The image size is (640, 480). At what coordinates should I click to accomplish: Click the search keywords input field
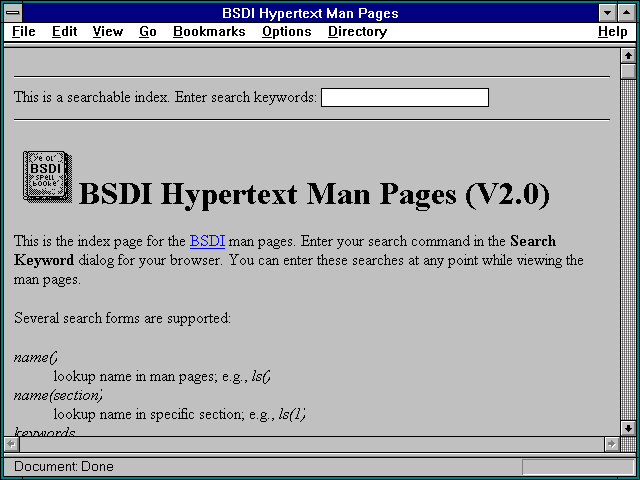(x=405, y=98)
